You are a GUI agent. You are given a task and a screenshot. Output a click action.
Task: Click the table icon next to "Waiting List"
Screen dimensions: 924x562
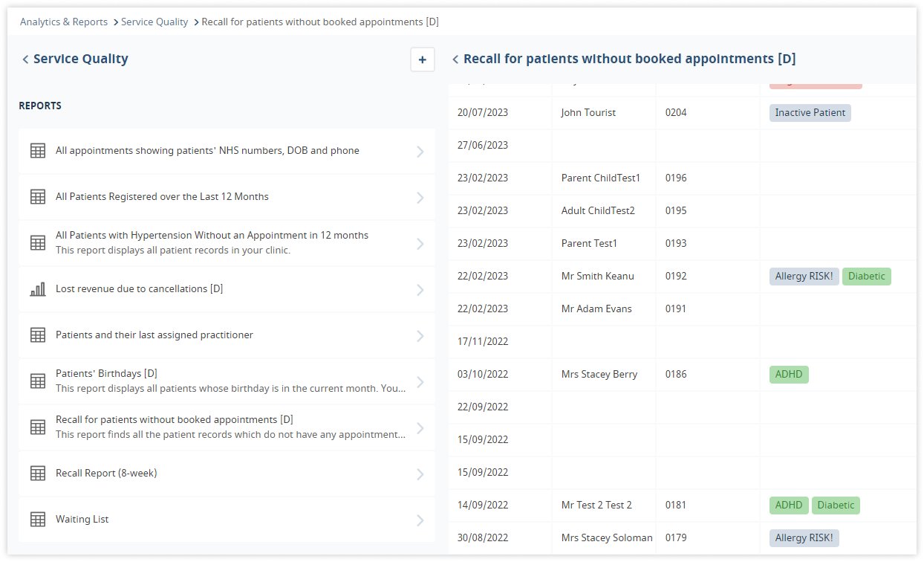[38, 519]
